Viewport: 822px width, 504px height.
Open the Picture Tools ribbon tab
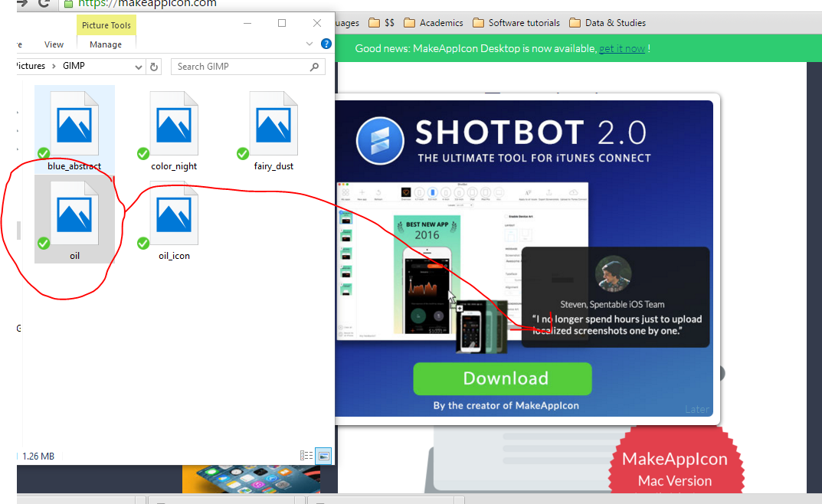point(106,25)
